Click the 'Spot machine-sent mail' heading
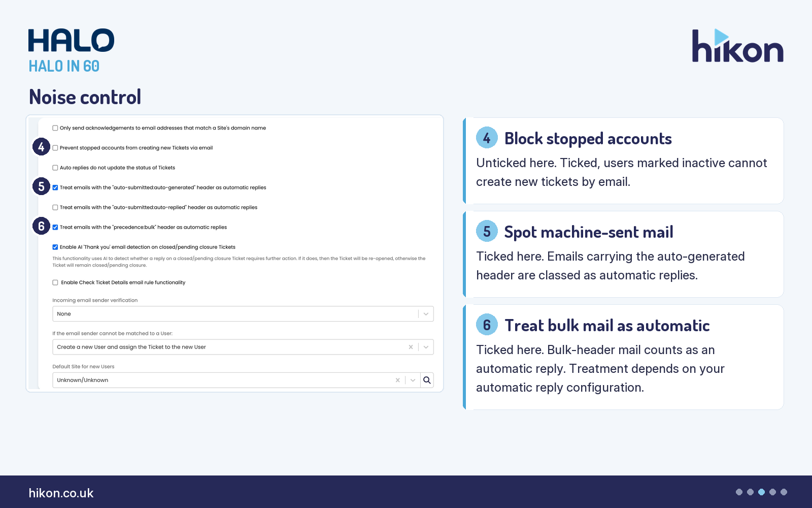Viewport: 812px width, 508px height. [x=589, y=232]
